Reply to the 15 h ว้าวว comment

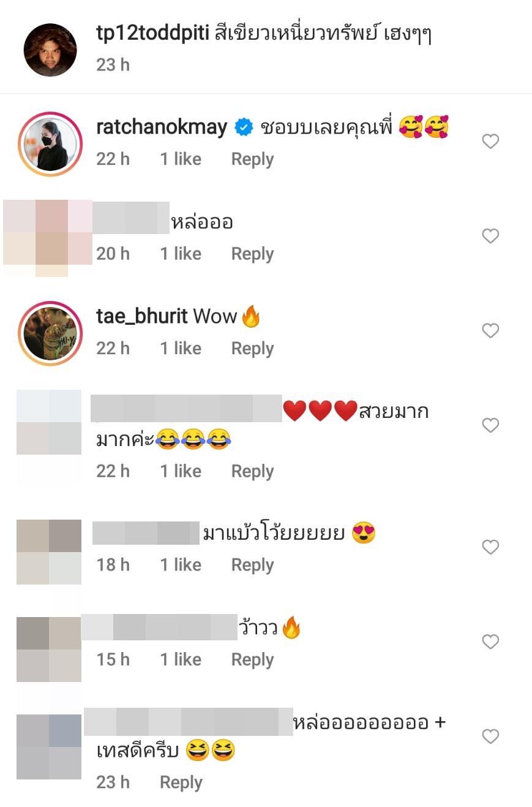coord(252,660)
